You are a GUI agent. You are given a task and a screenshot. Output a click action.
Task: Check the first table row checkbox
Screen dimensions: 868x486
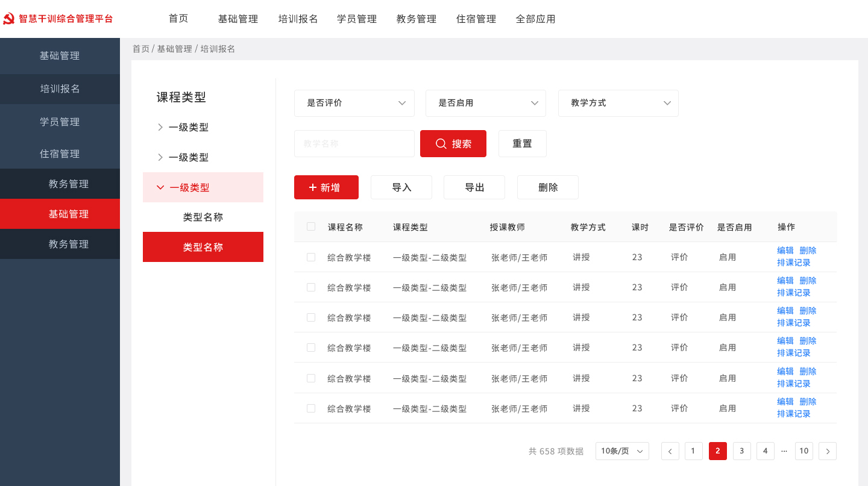(311, 257)
